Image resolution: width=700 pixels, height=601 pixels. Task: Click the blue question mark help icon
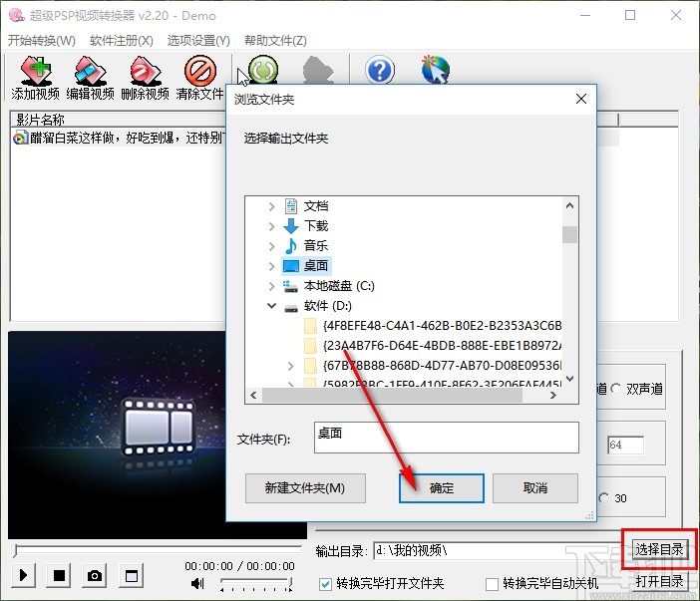[380, 70]
